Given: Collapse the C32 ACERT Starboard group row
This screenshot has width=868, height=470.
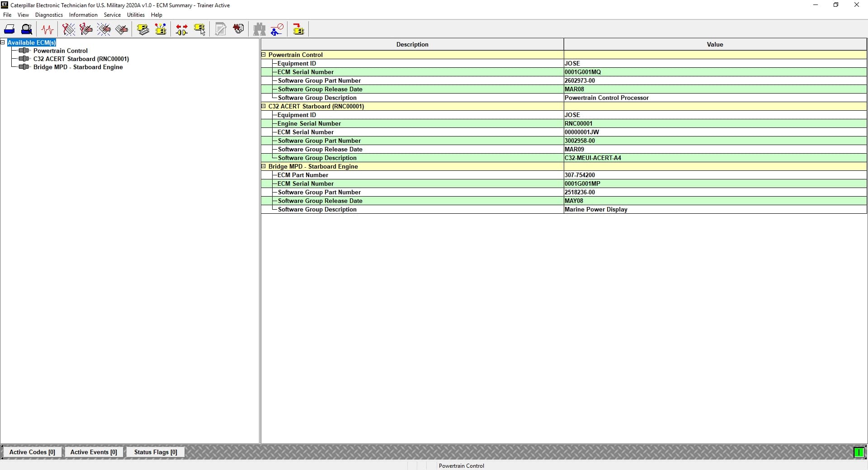Looking at the screenshot, I should (264, 106).
